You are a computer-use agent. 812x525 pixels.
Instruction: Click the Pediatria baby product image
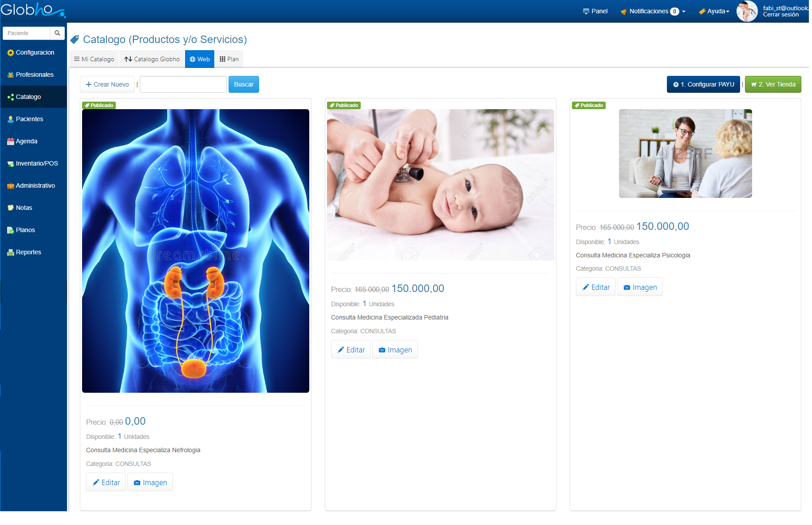440,185
